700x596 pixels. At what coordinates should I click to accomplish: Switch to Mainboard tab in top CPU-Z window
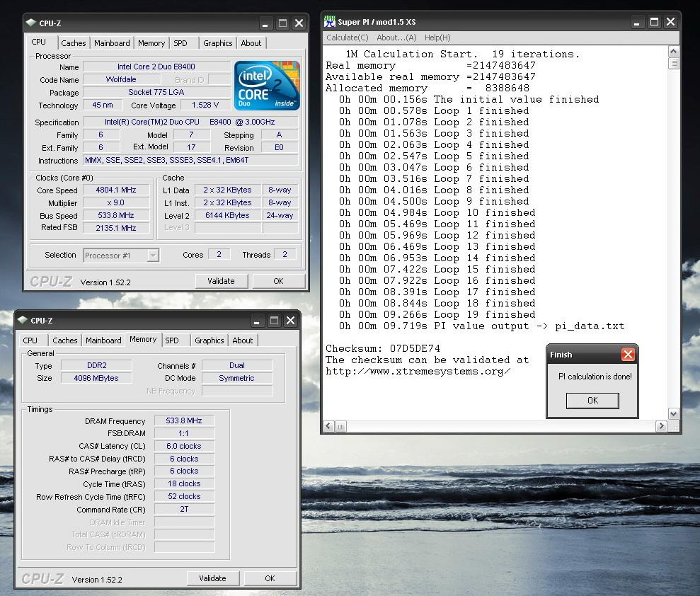[x=112, y=43]
